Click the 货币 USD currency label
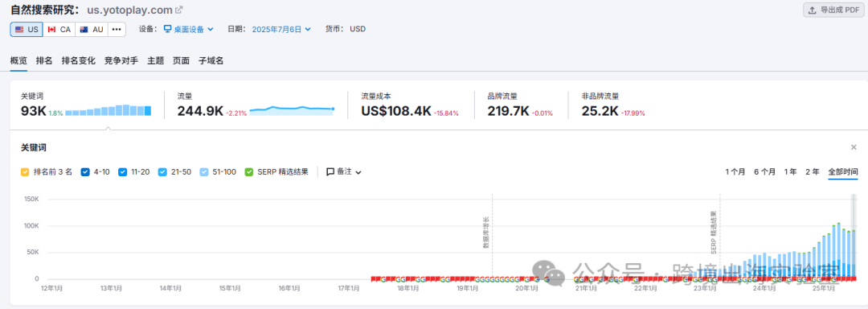The width and height of the screenshot is (868, 309). click(x=346, y=29)
